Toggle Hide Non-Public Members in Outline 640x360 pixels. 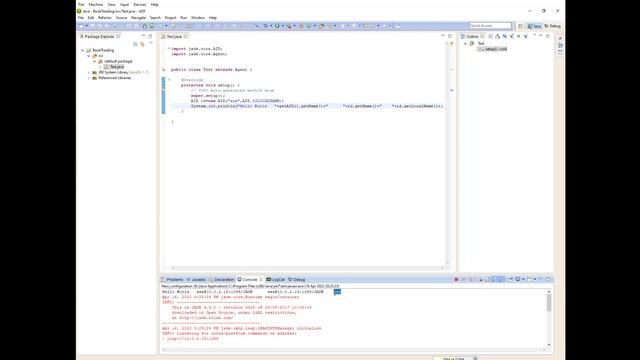[518, 36]
